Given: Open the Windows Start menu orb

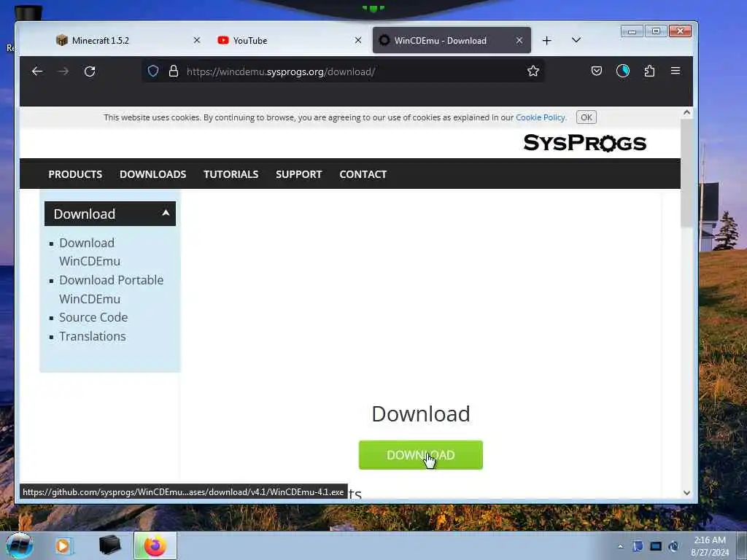Looking at the screenshot, I should tap(20, 545).
